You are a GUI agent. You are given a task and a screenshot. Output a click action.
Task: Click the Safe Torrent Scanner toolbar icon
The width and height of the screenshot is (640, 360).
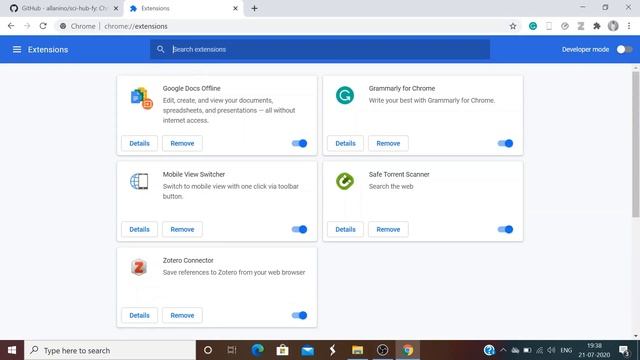tap(564, 26)
